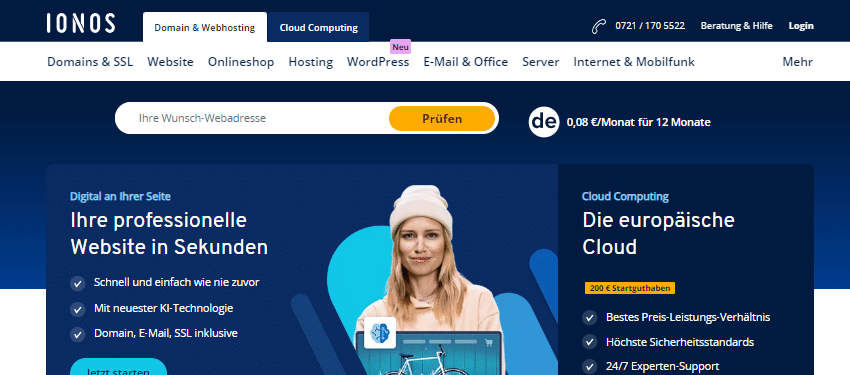Viewport: 850px width, 375px height.
Task: Click checkmark beside 'Bestes Preis-Leistungs-Verhältnis'
Action: coord(590,318)
